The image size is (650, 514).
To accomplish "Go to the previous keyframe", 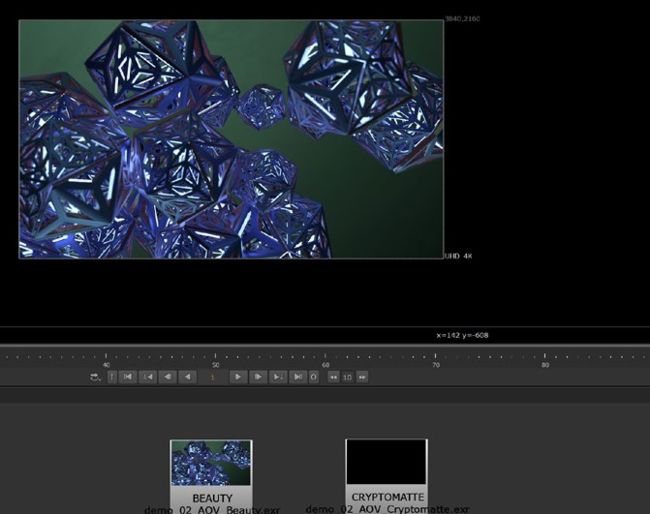I will [x=147, y=377].
